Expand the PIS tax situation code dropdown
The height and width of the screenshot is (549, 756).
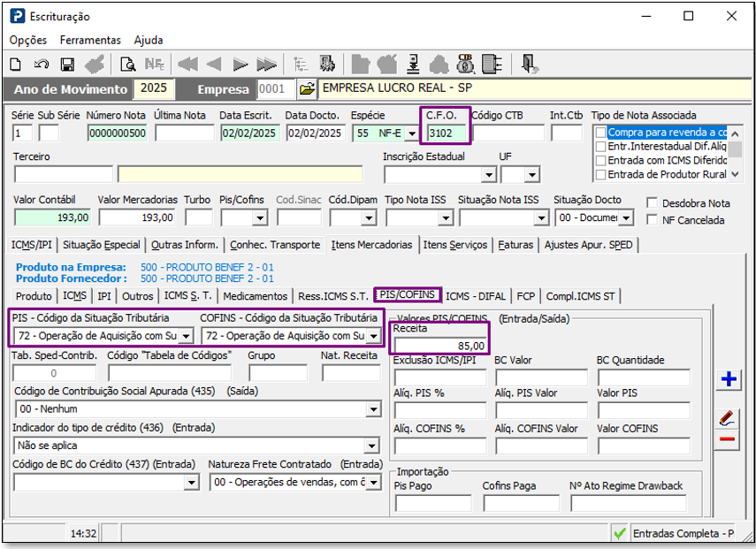coord(186,336)
